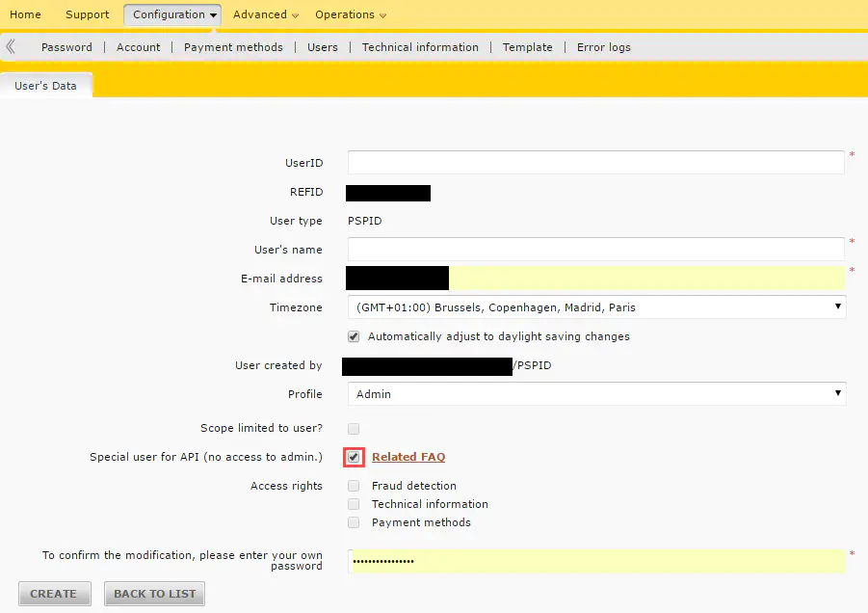The width and height of the screenshot is (868, 613).
Task: Toggle automatic daylight saving adjustment checkbox
Action: 354,336
